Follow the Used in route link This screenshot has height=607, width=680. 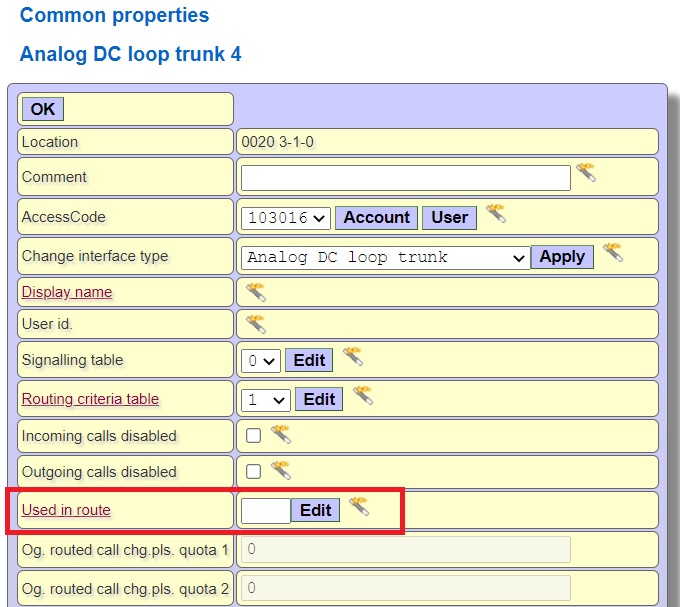click(66, 510)
